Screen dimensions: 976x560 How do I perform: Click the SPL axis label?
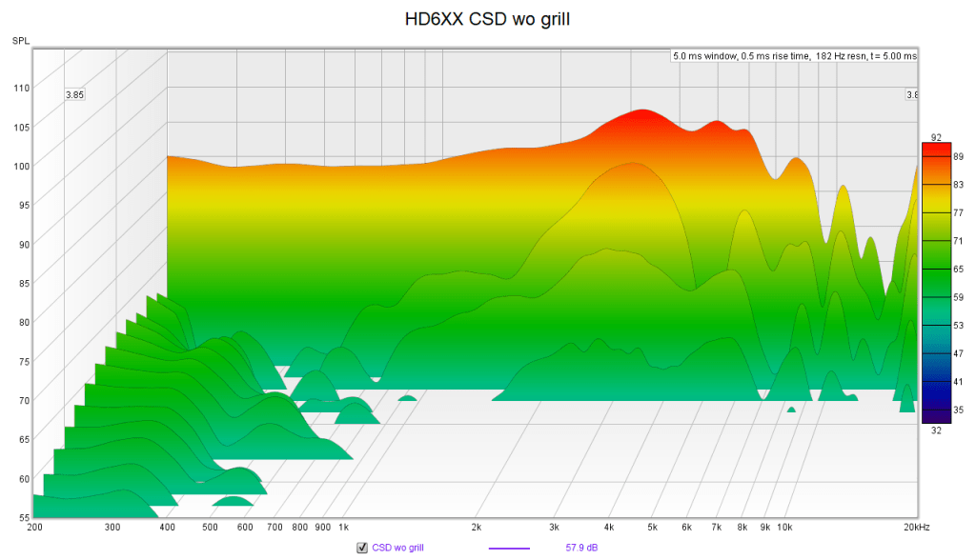pos(20,40)
